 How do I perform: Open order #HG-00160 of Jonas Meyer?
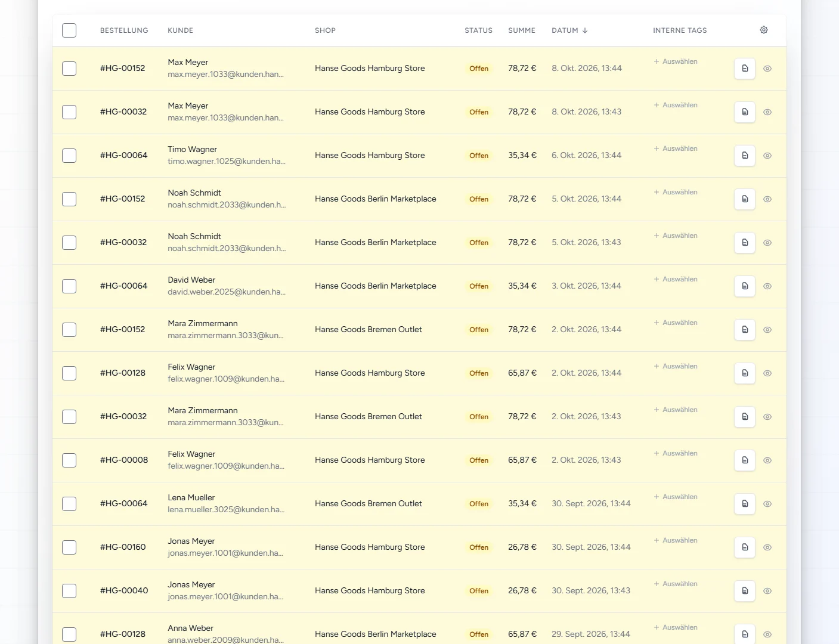point(123,547)
